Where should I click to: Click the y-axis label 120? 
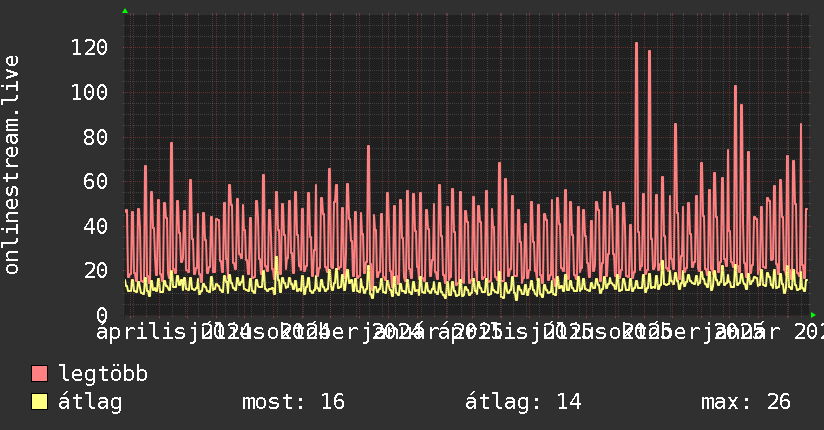click(x=89, y=48)
